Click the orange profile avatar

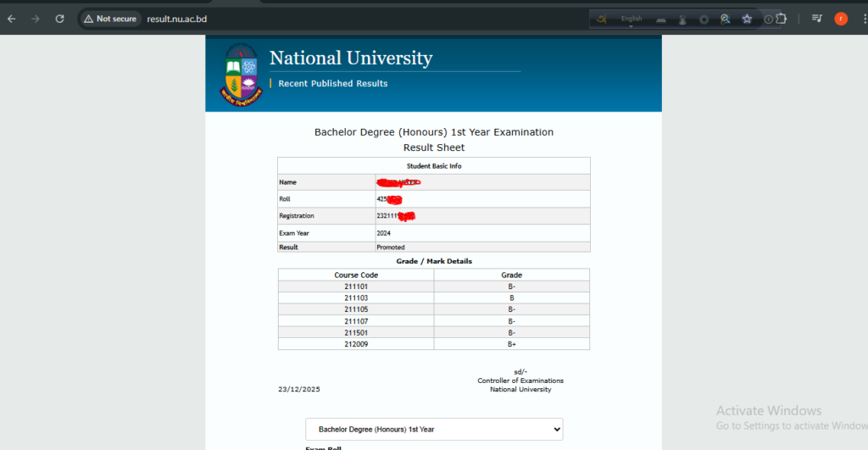[x=841, y=19]
